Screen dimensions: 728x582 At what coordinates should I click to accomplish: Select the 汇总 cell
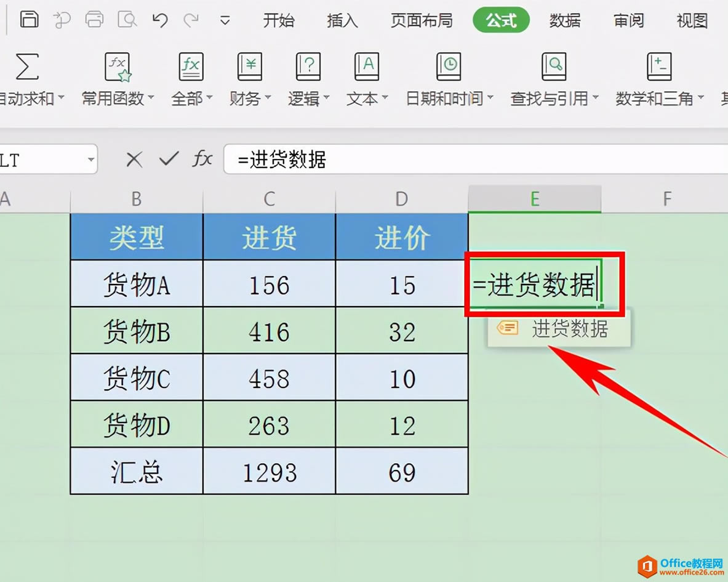point(137,472)
